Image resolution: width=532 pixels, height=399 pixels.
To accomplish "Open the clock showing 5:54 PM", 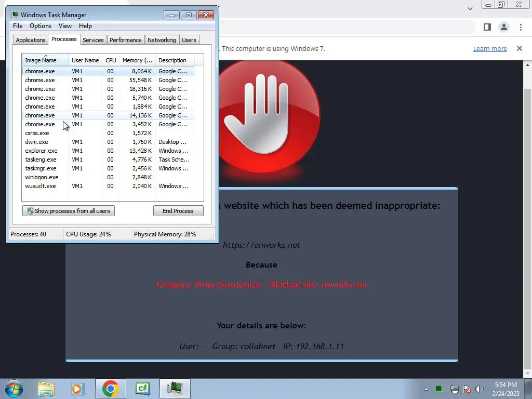I will (506, 389).
